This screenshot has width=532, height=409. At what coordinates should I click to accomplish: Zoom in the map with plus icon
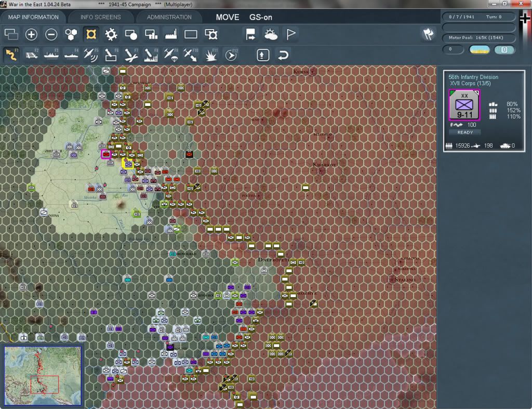[31, 34]
